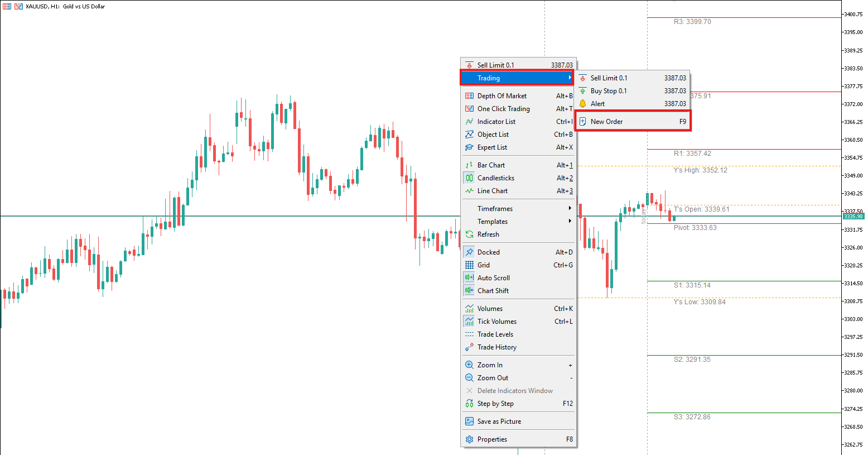
Task: Toggle Auto Scroll for the chart
Action: pos(493,278)
